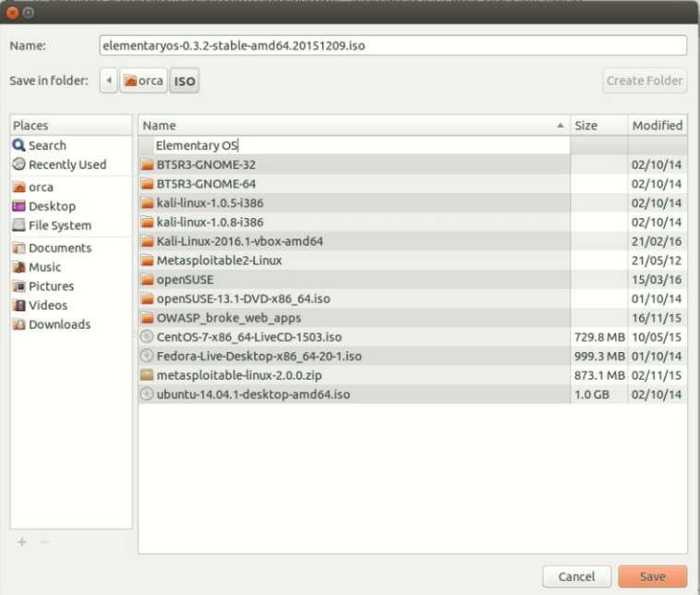Click the Kali-Linux-2016.1-vbox-amd64 folder icon
The width and height of the screenshot is (700, 595).
pos(147,241)
